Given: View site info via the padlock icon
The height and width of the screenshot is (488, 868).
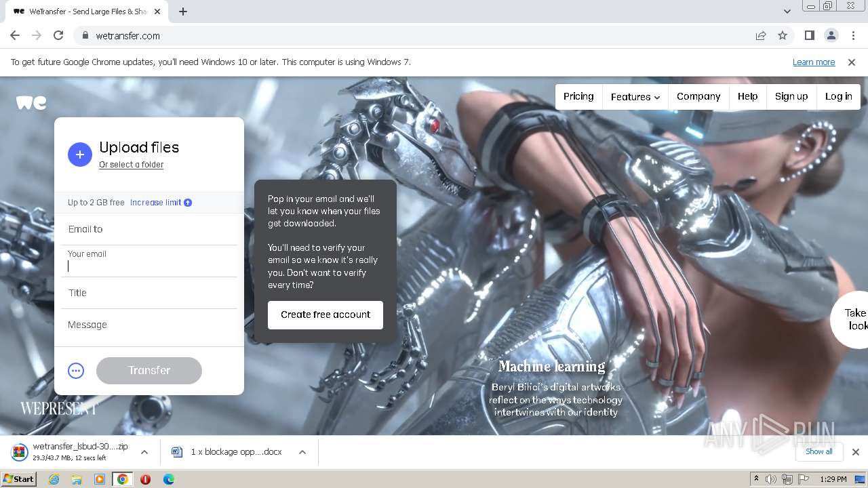Looking at the screenshot, I should click(x=85, y=35).
